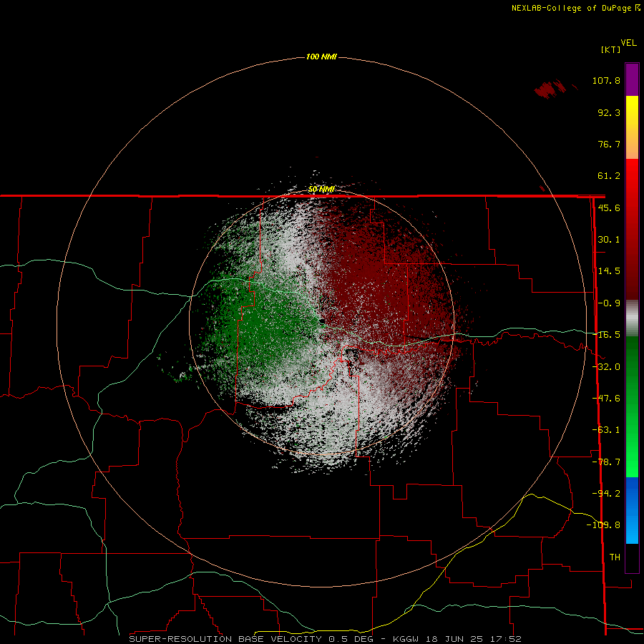Click the 30.1 velocity scale value
This screenshot has width=644, height=644.
coord(609,240)
